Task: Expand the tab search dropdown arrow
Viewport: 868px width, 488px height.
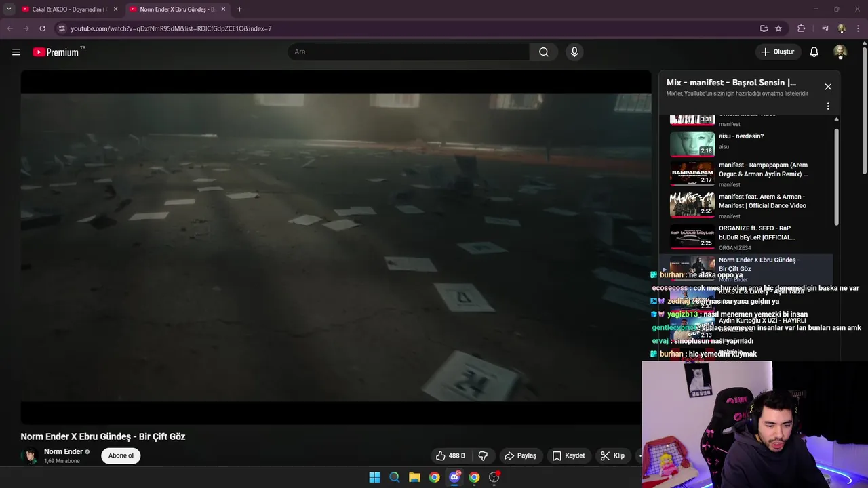Action: point(9,9)
